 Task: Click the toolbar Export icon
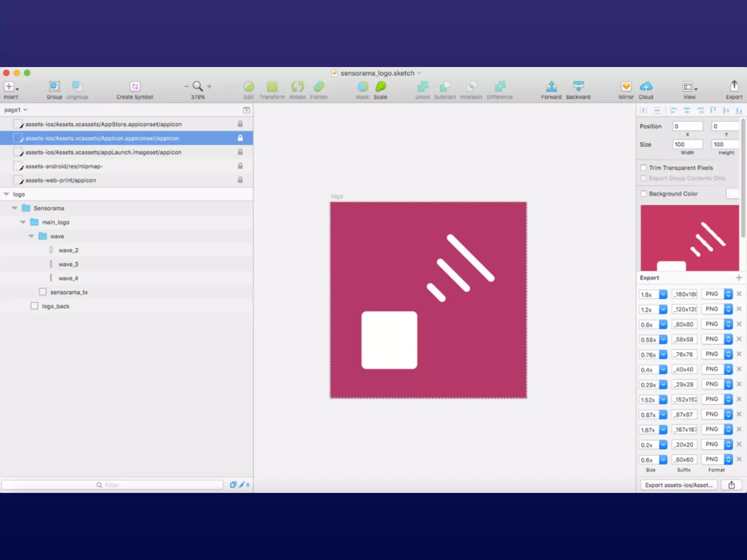pyautogui.click(x=734, y=86)
